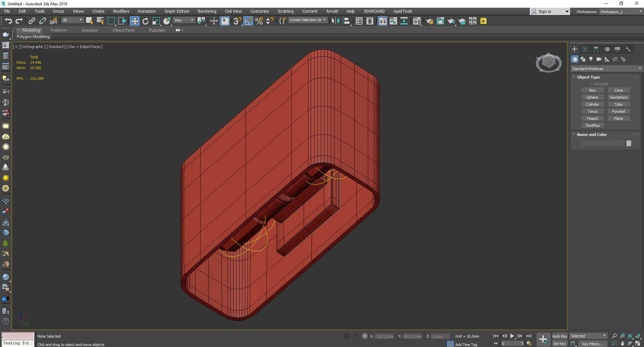Open the Curve Editor icon

click(393, 21)
